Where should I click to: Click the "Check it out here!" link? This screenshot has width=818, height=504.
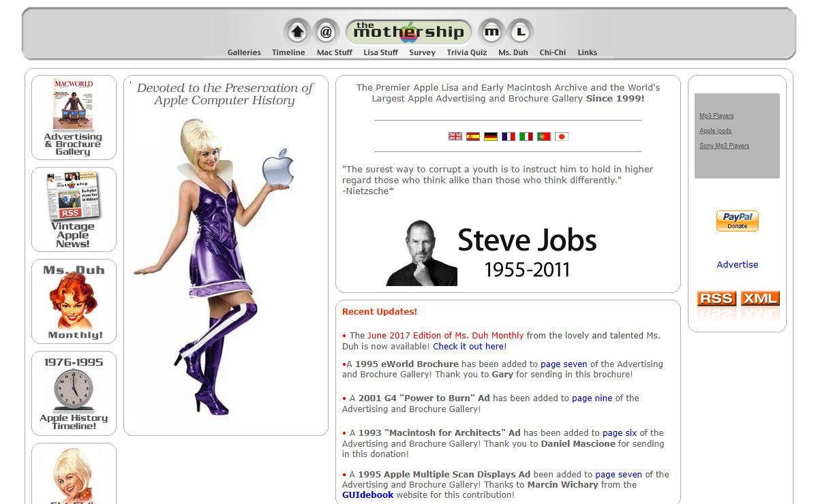coord(470,346)
